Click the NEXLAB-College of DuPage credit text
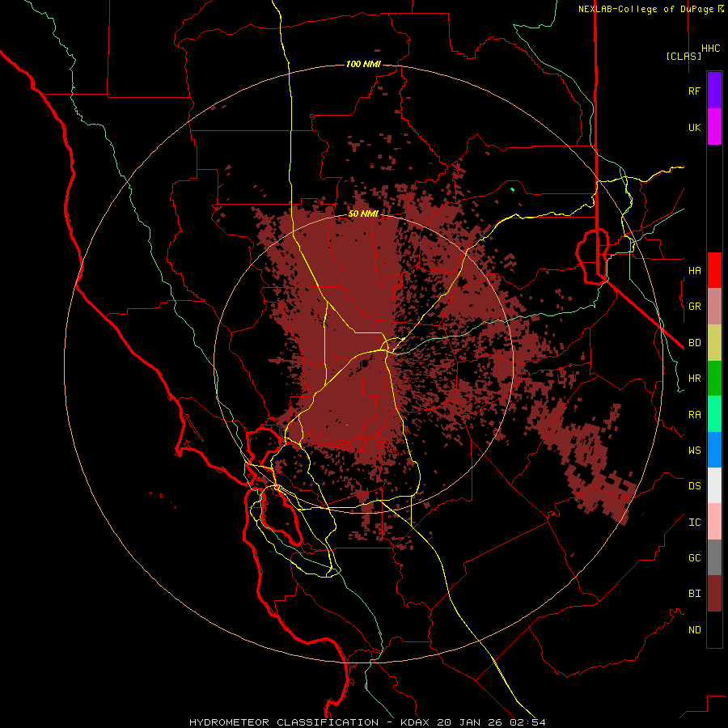728x728 pixels. point(645,9)
